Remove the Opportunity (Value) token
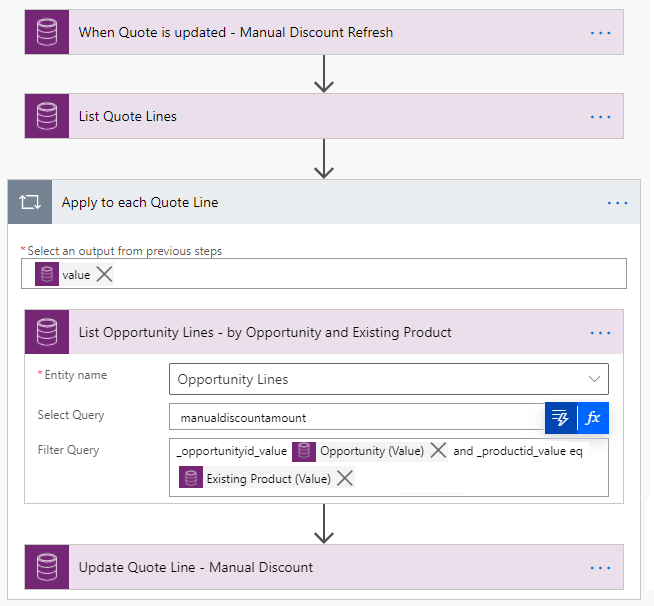 (x=438, y=451)
